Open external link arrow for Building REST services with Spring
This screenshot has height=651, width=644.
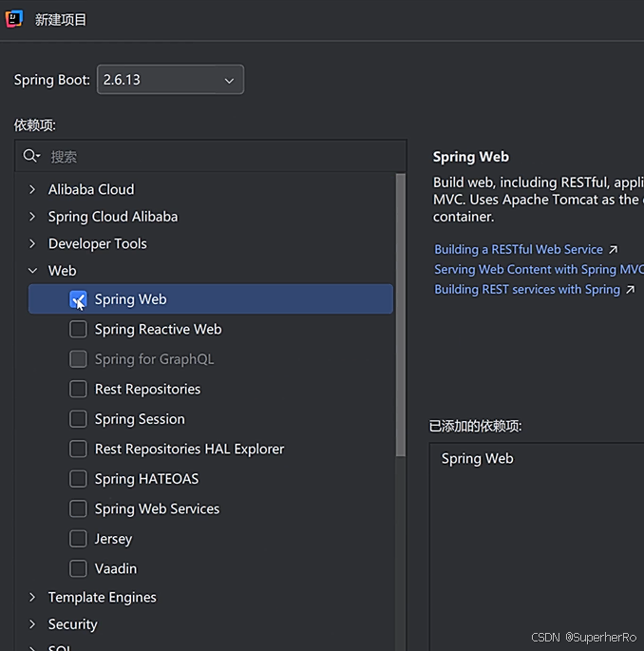[x=631, y=289]
